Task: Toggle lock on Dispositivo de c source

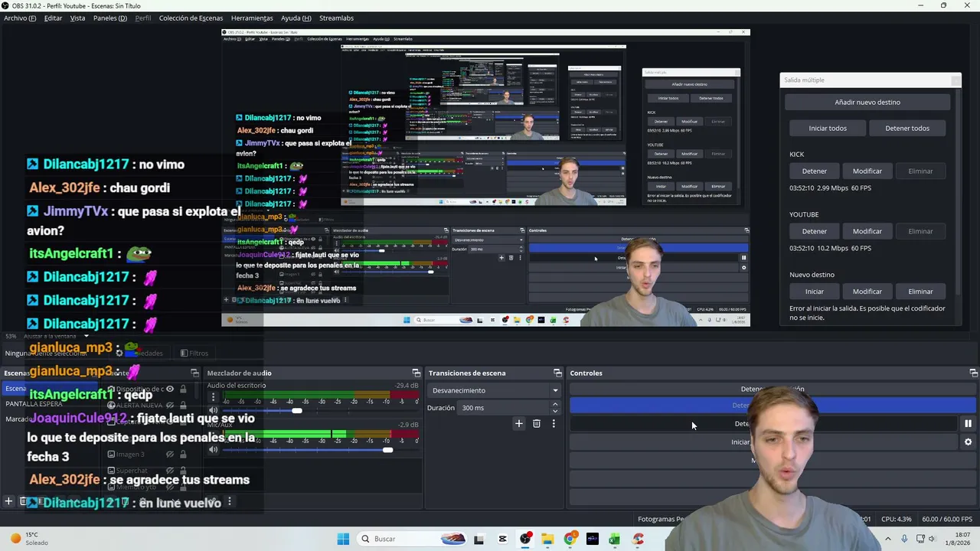Action: (x=182, y=390)
